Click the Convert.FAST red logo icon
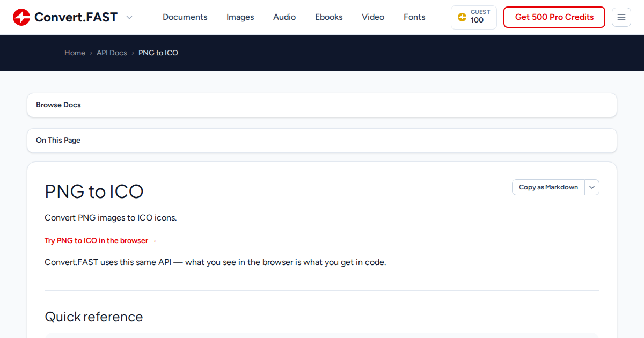The height and width of the screenshot is (338, 644). 21,17
